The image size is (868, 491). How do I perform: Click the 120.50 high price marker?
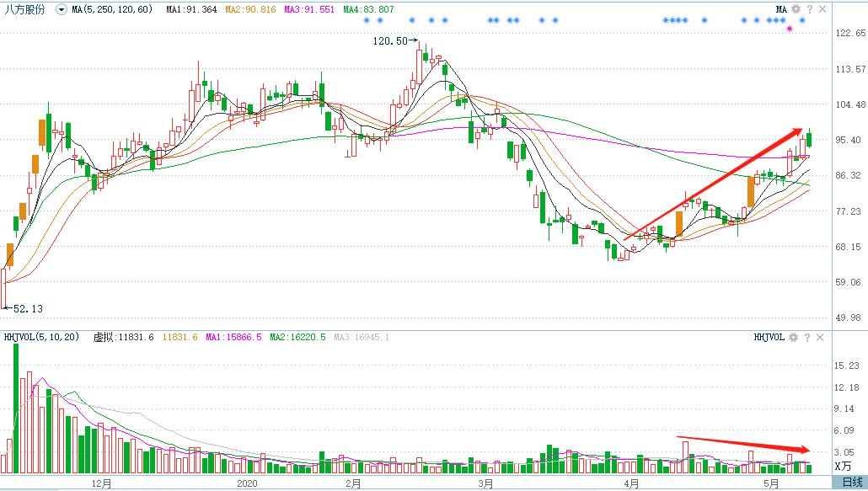pos(394,41)
